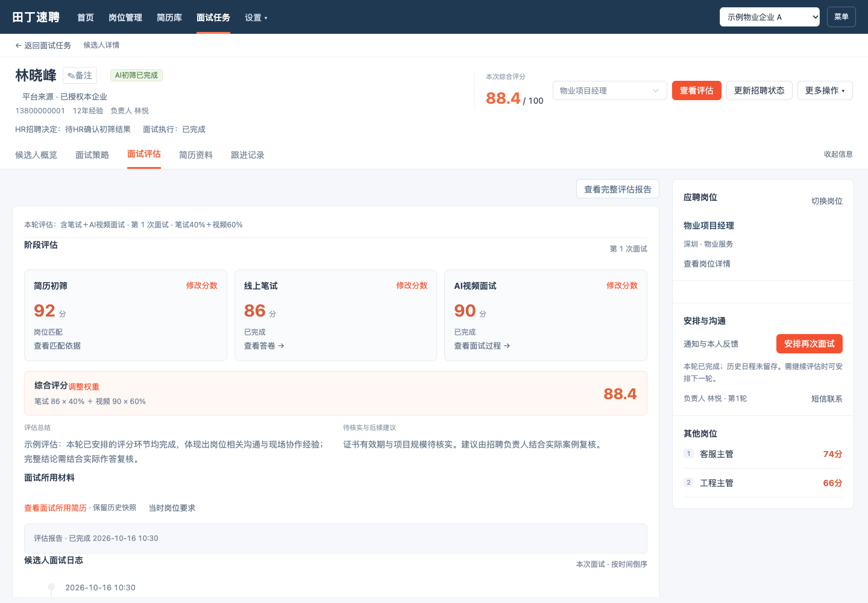Go to 岗位管理 in the top nav
This screenshot has height=603, width=868.
[125, 17]
